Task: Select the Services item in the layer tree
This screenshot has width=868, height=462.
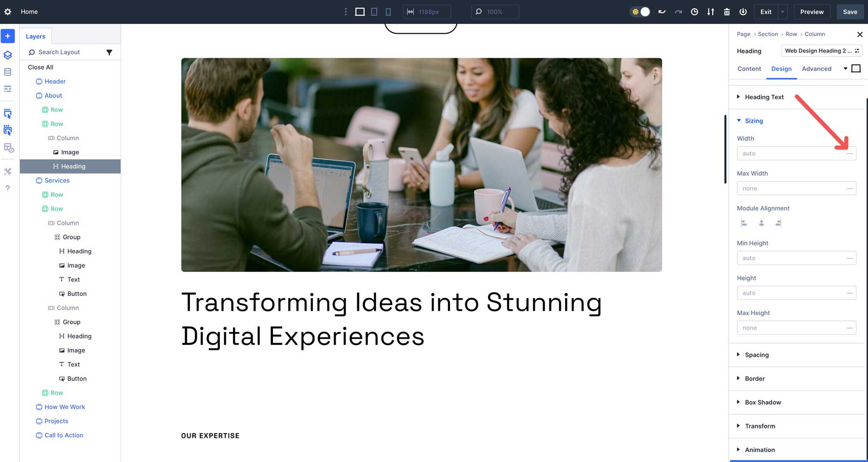Action: coord(57,180)
